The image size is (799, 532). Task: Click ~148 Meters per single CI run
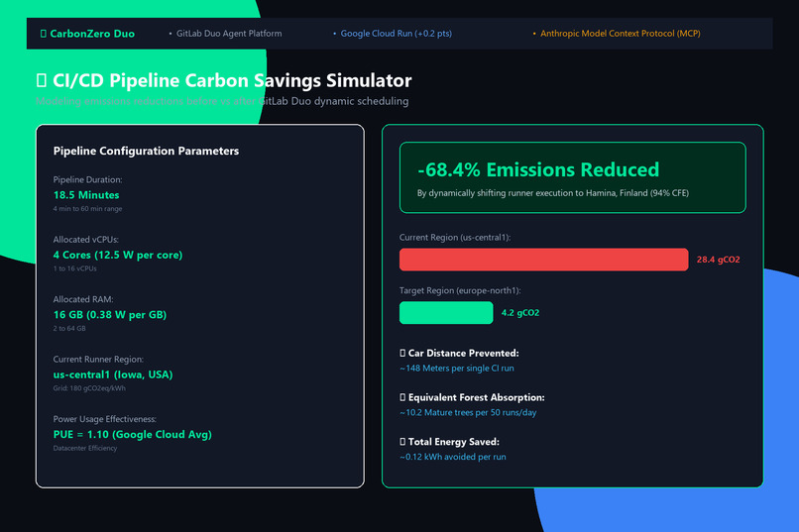point(457,369)
